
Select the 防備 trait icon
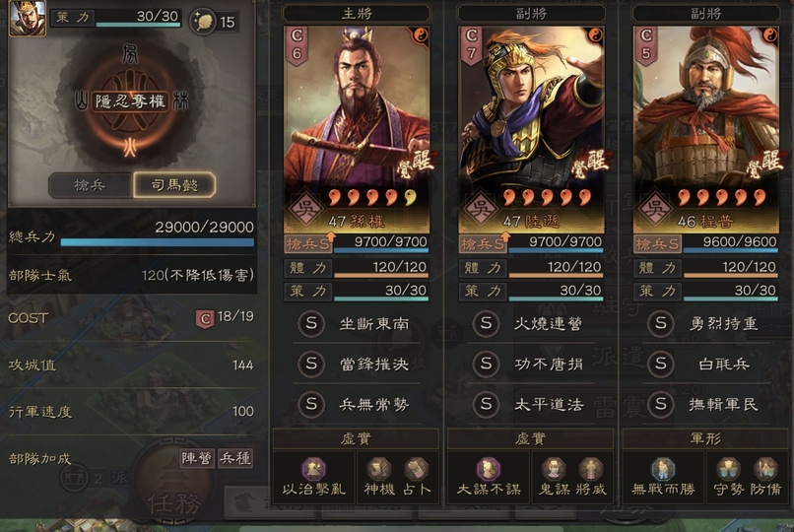(765, 469)
